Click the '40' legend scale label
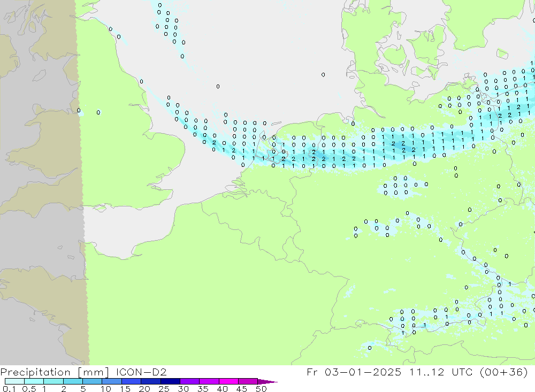This screenshot has height=392, width=535. [222, 389]
